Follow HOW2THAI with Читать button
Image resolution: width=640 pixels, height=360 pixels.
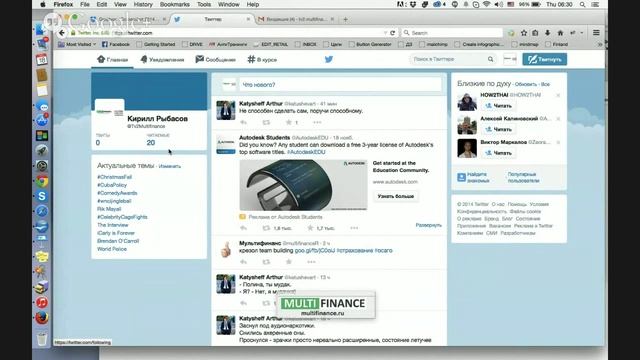498,106
